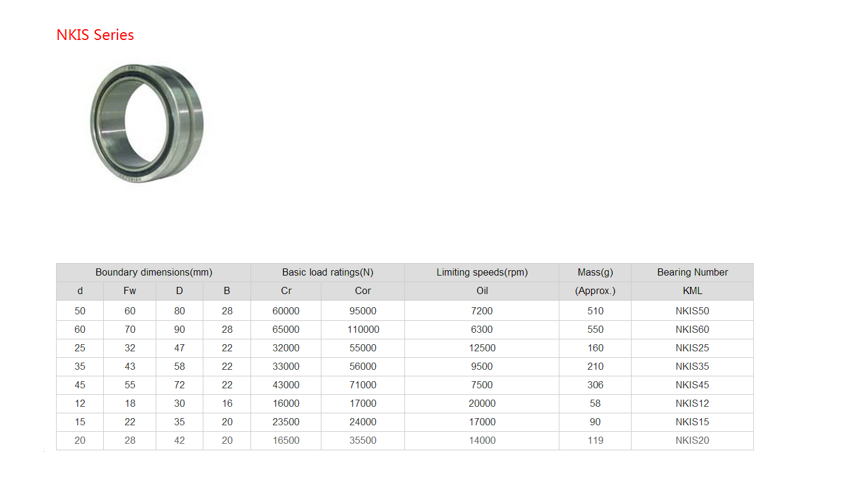Click the Fw subheader cell

130,291
